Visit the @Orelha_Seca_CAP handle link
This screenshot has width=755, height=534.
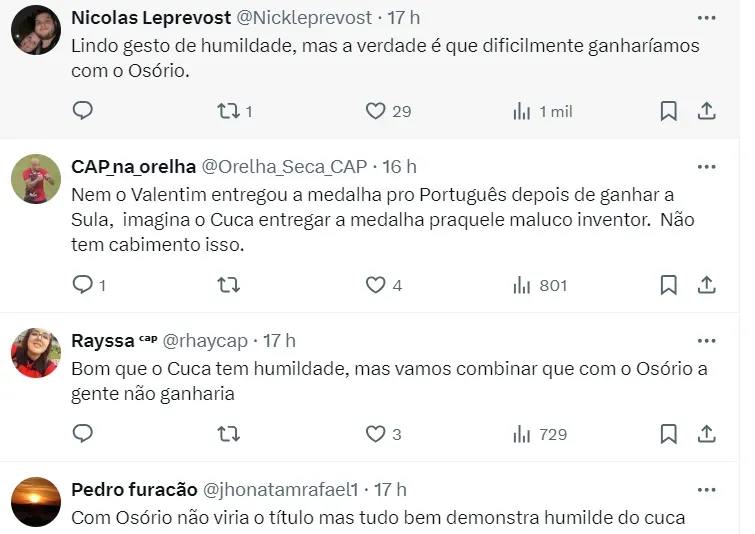tap(285, 166)
